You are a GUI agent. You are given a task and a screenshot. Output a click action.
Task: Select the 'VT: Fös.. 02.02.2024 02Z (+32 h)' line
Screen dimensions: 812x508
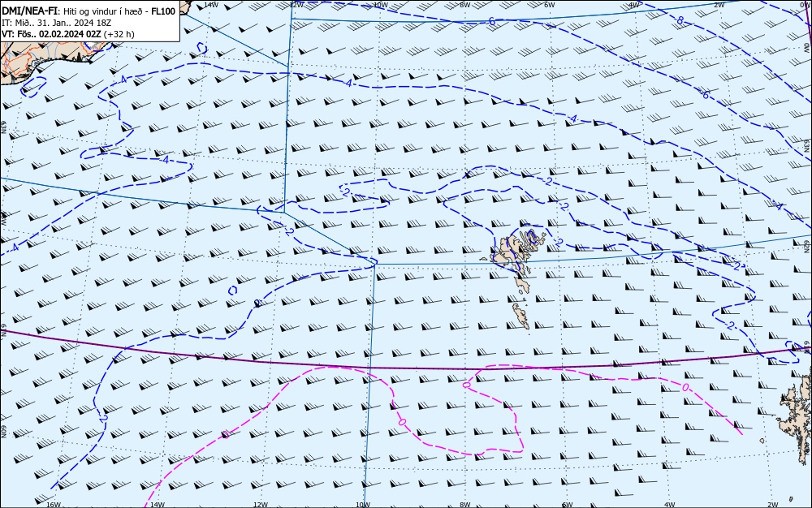(x=68, y=34)
